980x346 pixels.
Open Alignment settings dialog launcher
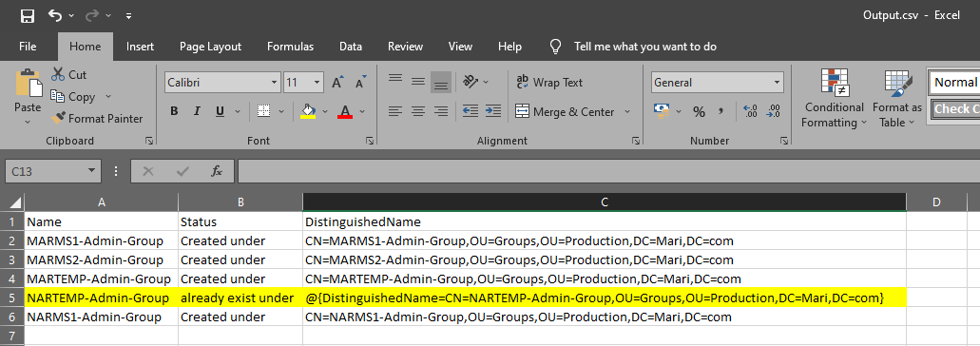pyautogui.click(x=636, y=141)
